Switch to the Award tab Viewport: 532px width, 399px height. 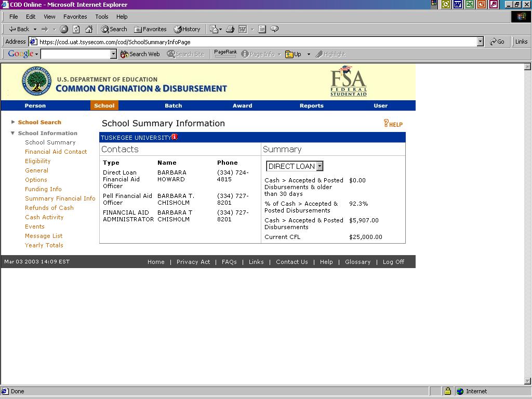(x=242, y=105)
